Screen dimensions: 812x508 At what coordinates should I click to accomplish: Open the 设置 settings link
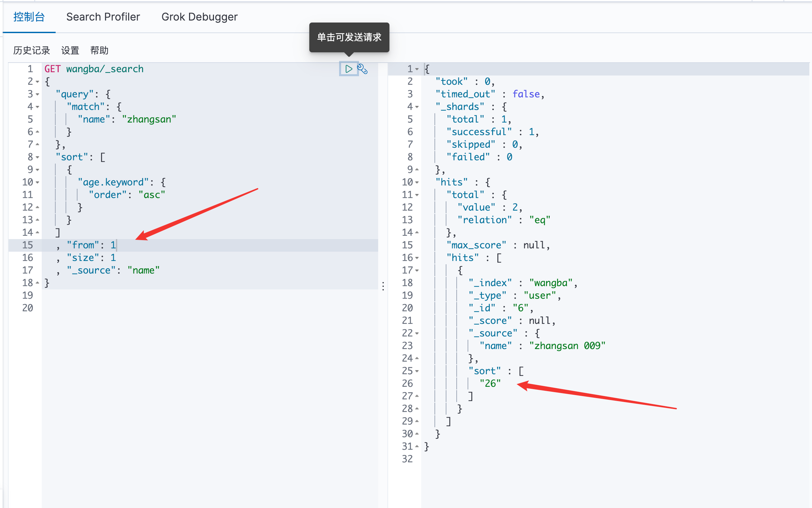70,50
